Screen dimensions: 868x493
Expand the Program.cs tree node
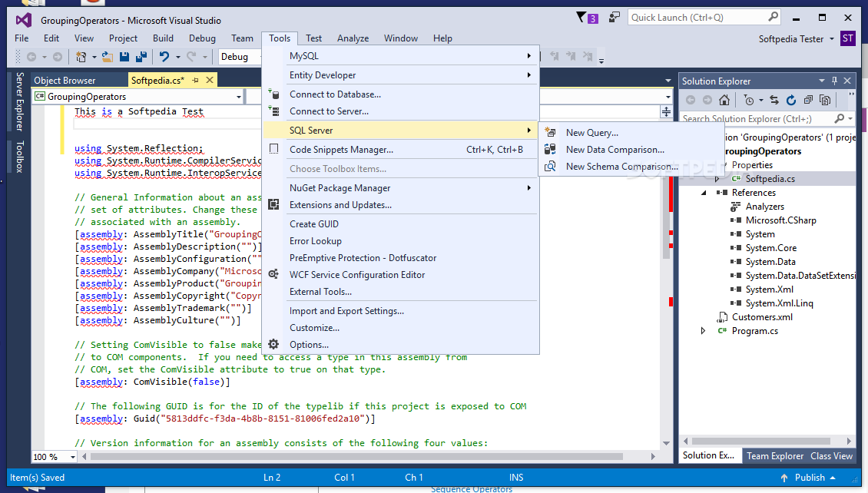703,331
